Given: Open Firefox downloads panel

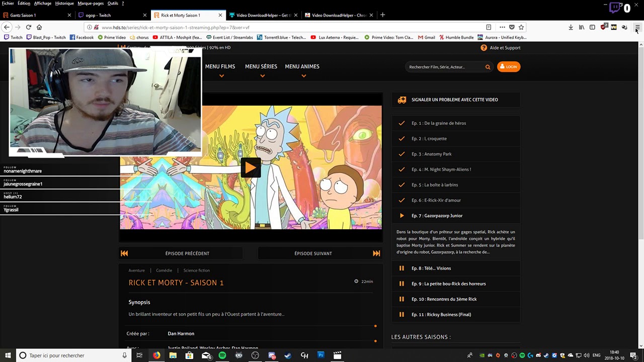Looking at the screenshot, I should pyautogui.click(x=571, y=27).
